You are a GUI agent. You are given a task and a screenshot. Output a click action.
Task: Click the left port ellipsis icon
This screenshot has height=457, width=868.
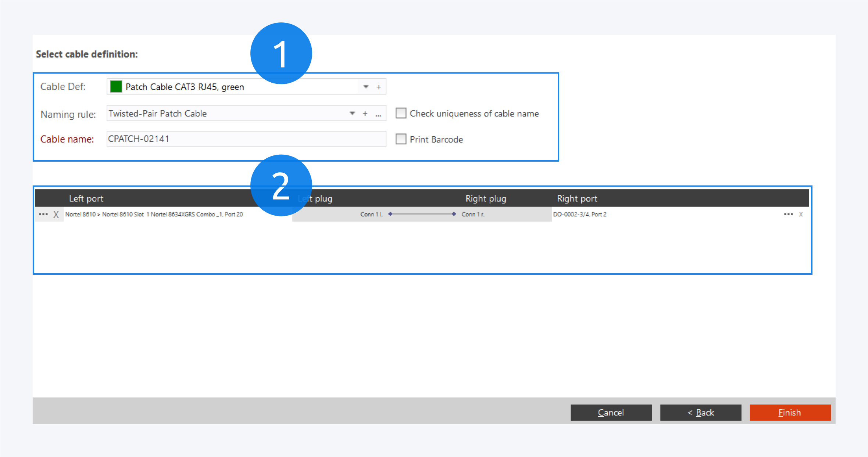click(x=43, y=214)
